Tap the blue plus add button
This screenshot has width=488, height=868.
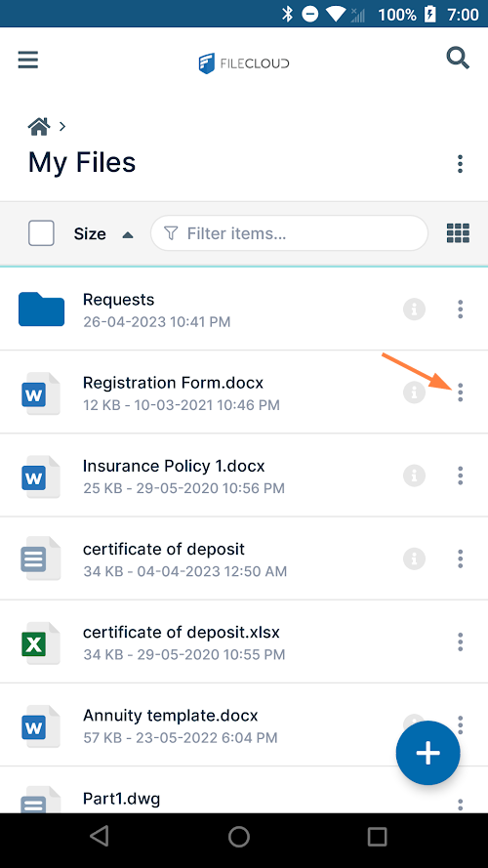[427, 753]
